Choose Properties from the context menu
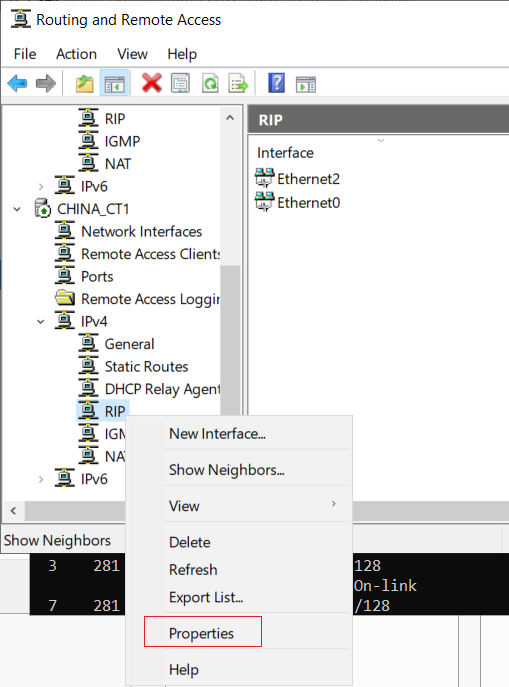509x687 pixels. point(201,633)
